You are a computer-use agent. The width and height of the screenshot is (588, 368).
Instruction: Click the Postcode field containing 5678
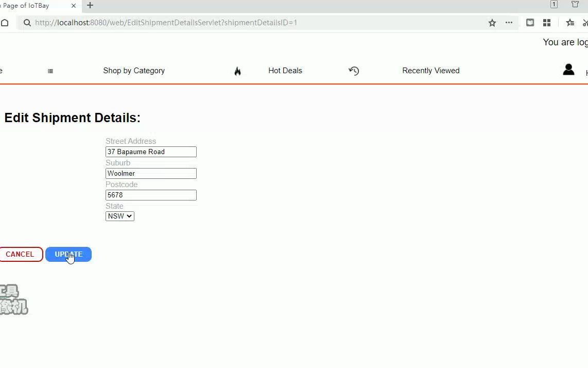[x=151, y=195]
